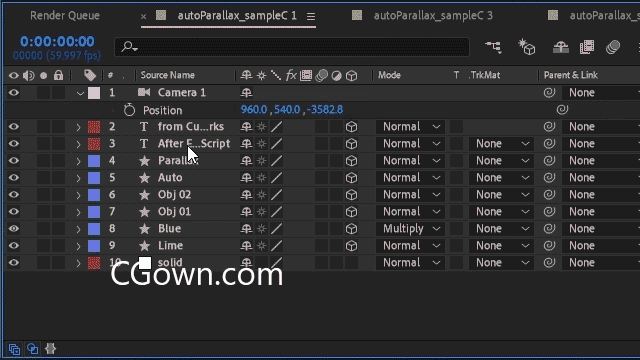Click the quality switch on Lime layer
This screenshot has width=640, height=360.
(x=276, y=246)
